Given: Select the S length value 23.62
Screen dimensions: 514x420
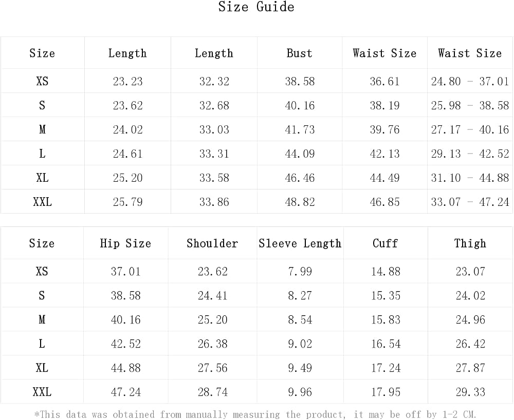Looking at the screenshot, I should click(x=128, y=105).
